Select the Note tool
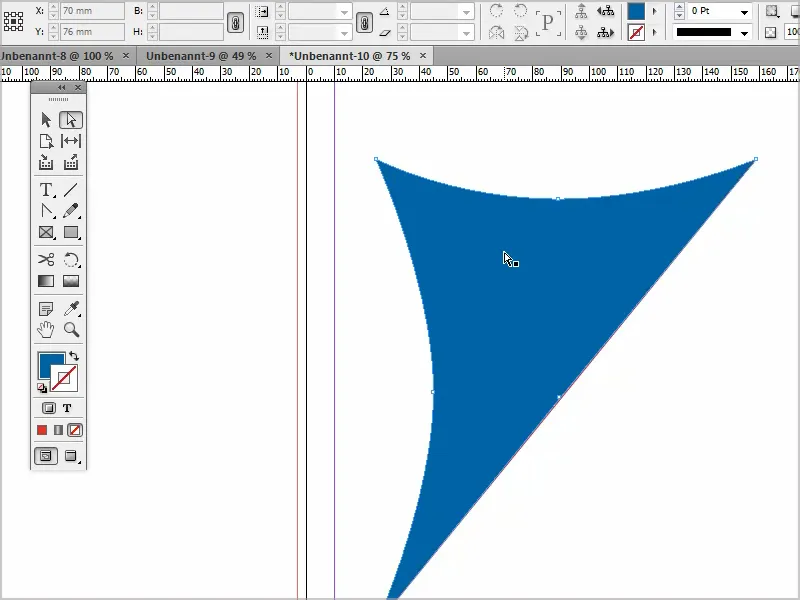This screenshot has height=600, width=800. point(46,309)
